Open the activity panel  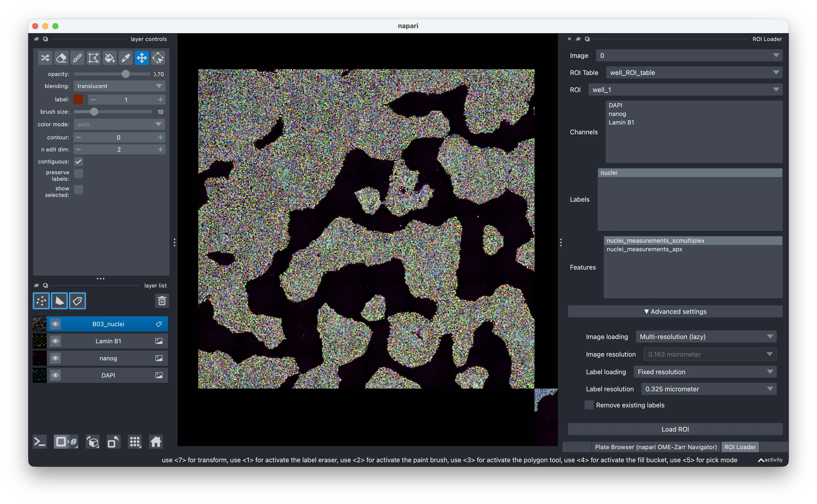point(770,460)
